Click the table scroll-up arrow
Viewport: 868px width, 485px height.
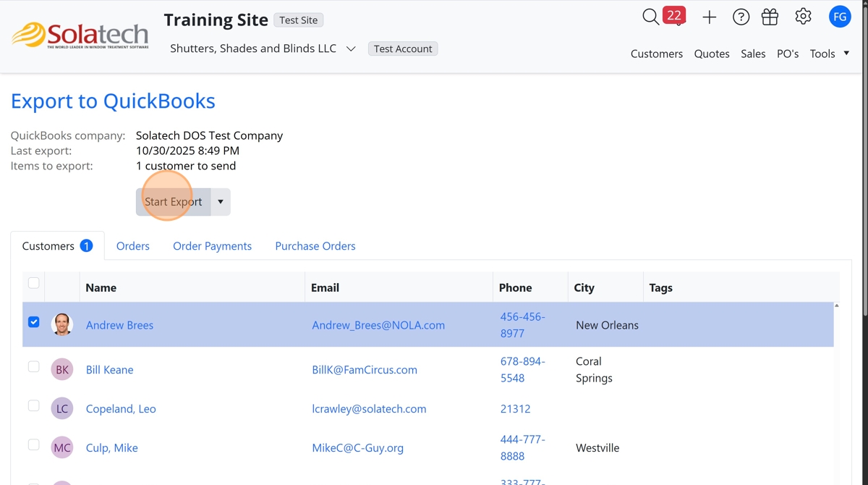tap(837, 305)
